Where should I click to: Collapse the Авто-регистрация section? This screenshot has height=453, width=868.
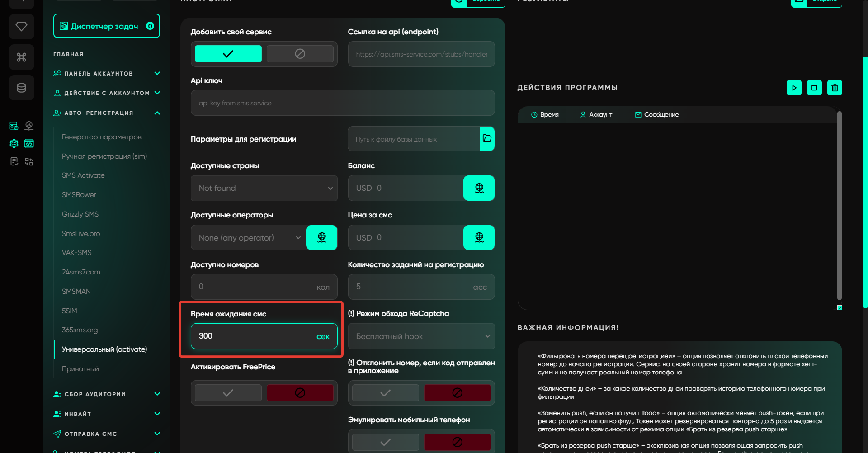pyautogui.click(x=157, y=113)
